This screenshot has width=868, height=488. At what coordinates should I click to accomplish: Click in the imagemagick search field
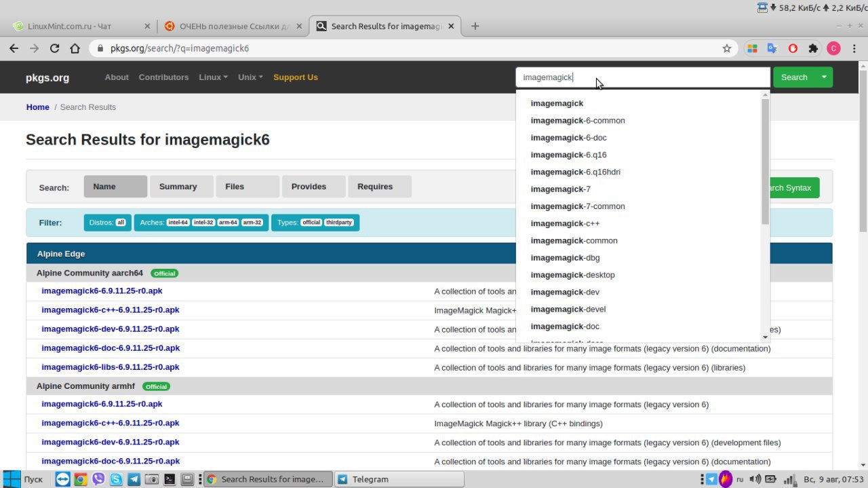point(643,77)
